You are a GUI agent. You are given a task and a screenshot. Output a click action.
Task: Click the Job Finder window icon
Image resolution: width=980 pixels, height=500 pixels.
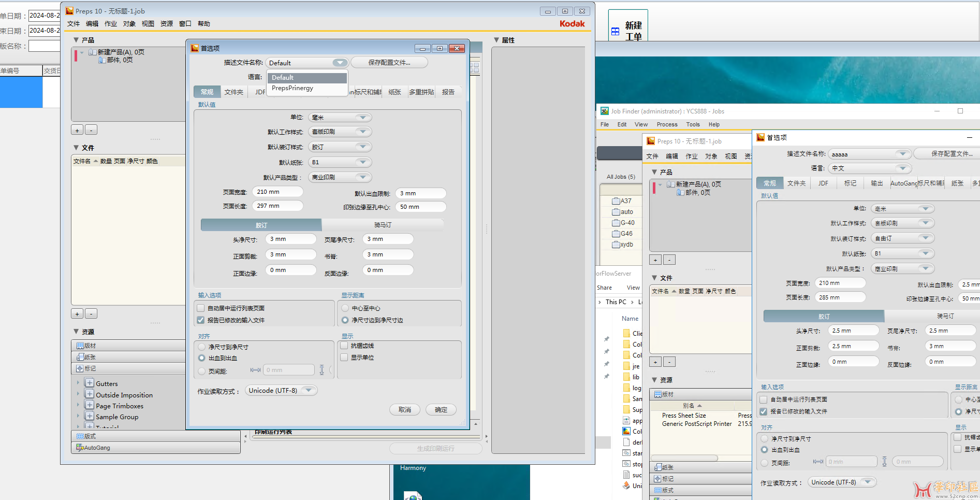click(605, 111)
